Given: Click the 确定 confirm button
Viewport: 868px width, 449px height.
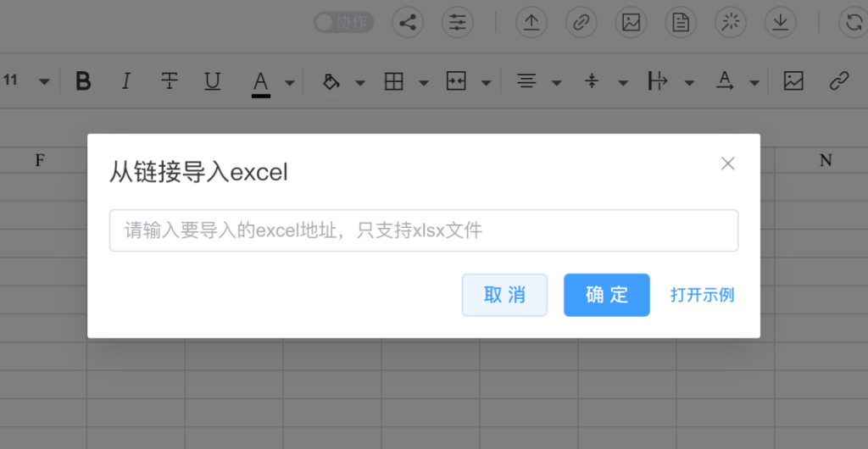Looking at the screenshot, I should 607,295.
